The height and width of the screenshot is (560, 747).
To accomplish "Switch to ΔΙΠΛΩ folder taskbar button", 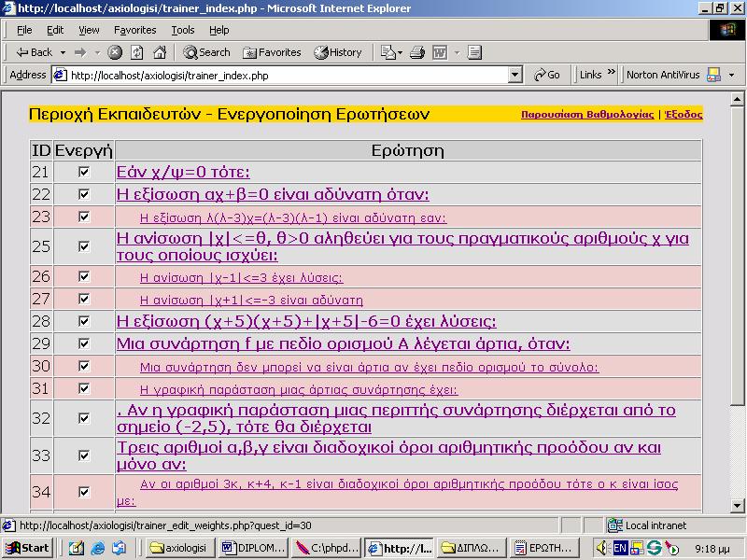I will point(472,548).
